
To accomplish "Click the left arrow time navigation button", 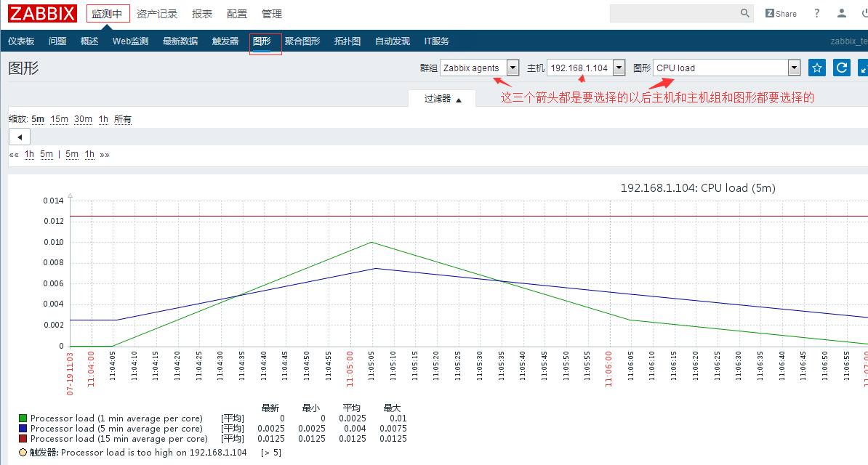I will click(19, 137).
